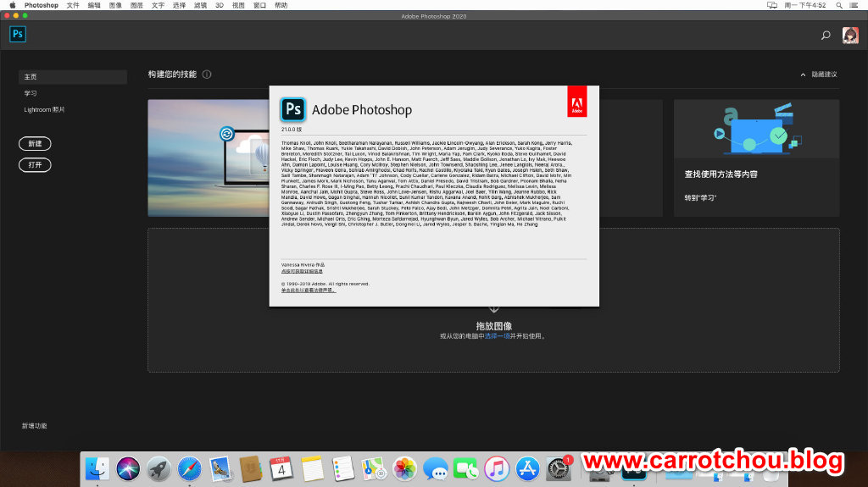Click the Adobe logo in About dialog
Image resolution: width=868 pixels, height=487 pixels.
pyautogui.click(x=576, y=102)
